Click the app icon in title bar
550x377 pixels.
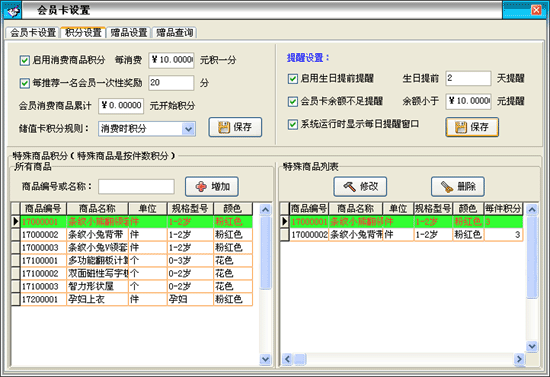12,10
